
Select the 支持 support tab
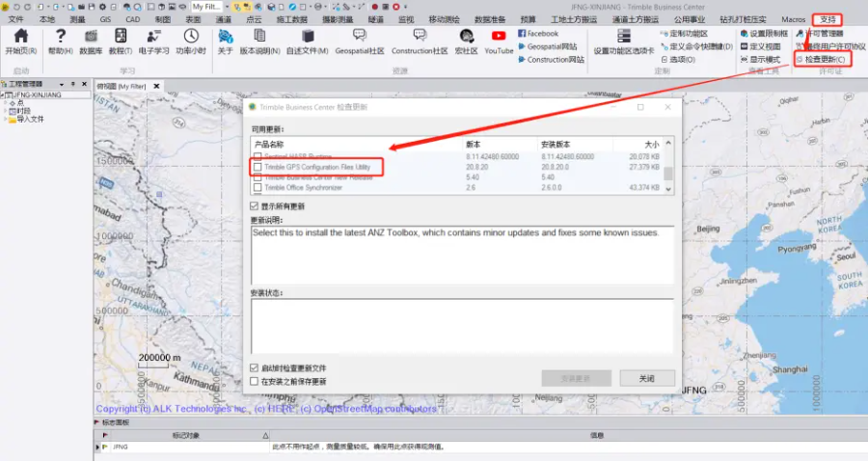coord(827,19)
